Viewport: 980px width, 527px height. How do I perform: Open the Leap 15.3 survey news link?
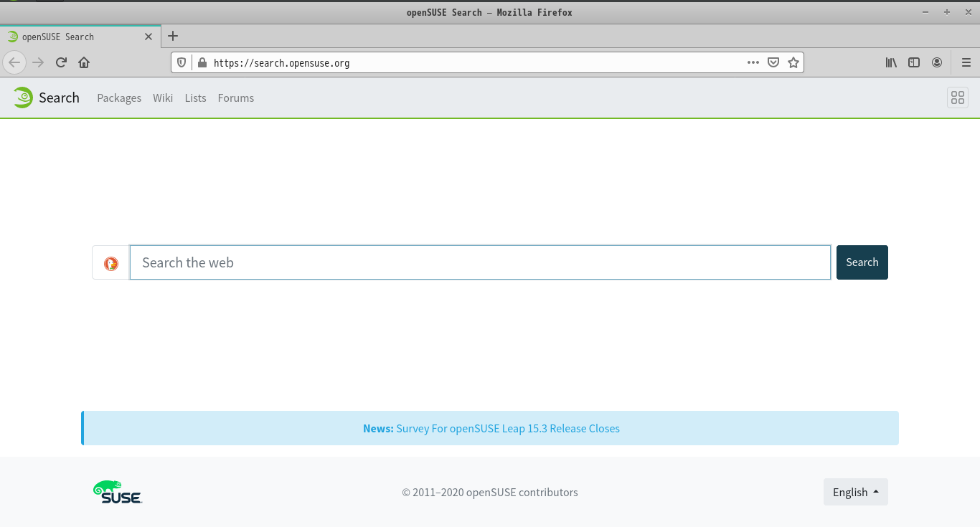pos(508,429)
